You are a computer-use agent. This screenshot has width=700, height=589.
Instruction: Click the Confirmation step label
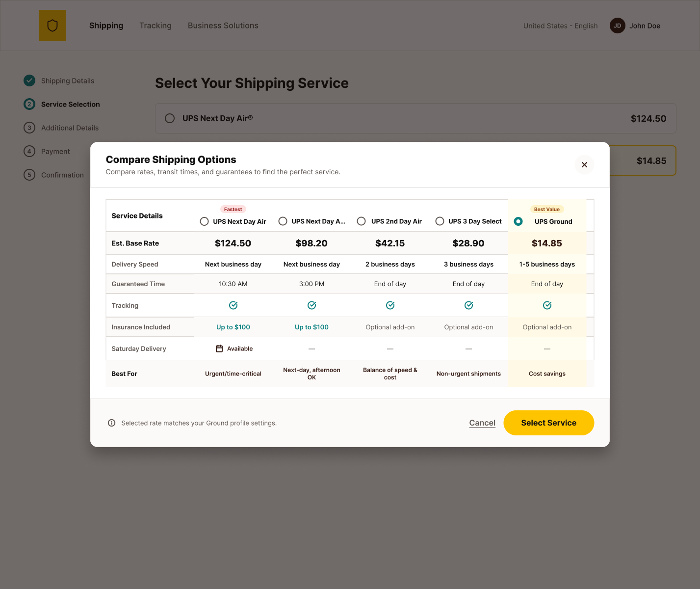[x=62, y=175]
